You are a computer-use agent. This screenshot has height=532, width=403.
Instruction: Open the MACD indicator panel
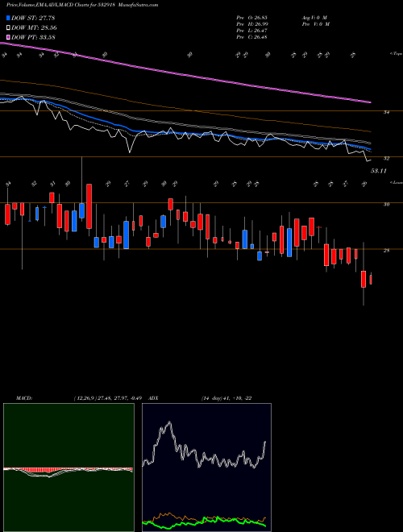tap(69, 468)
